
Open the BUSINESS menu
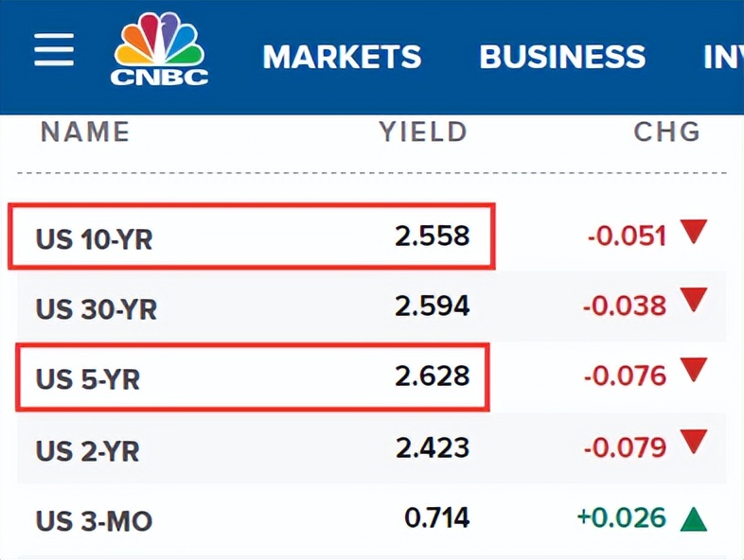point(562,57)
